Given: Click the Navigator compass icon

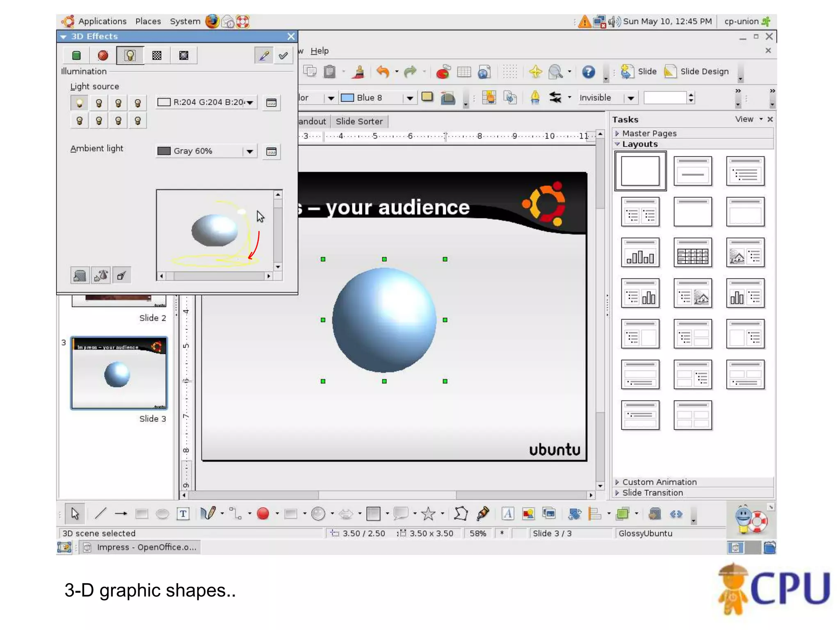Looking at the screenshot, I should tap(535, 72).
